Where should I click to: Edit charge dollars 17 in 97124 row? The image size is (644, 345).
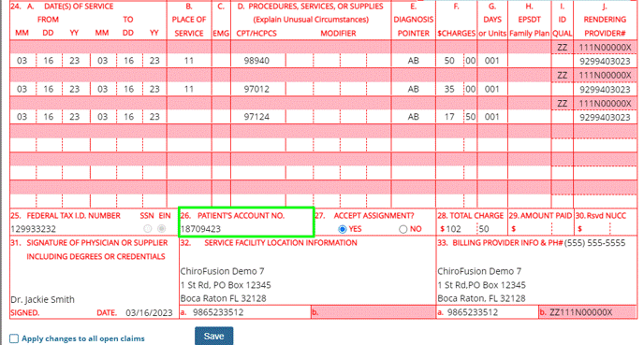(x=449, y=117)
